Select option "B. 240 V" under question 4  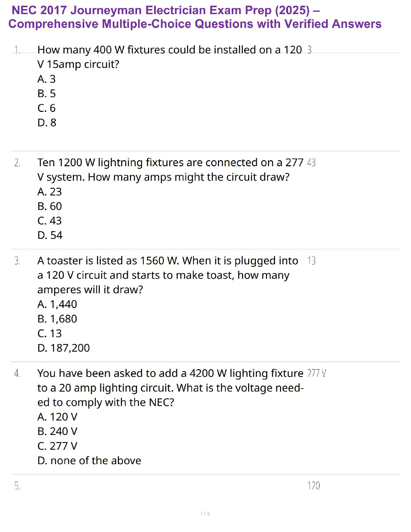tap(57, 431)
